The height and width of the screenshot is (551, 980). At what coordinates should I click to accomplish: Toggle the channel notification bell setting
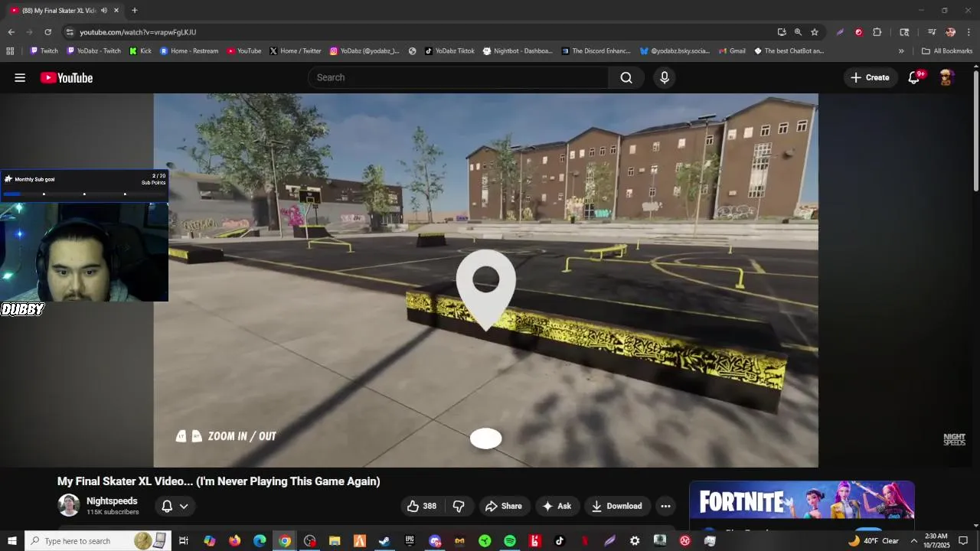175,506
